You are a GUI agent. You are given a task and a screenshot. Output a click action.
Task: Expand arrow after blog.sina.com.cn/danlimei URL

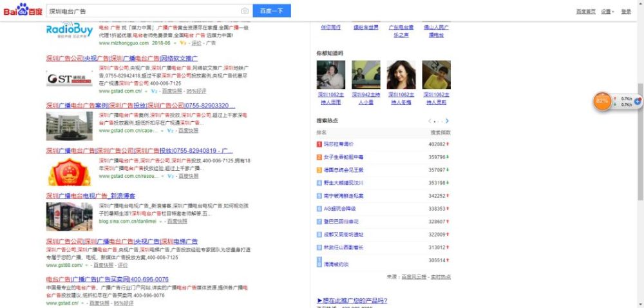(161, 222)
